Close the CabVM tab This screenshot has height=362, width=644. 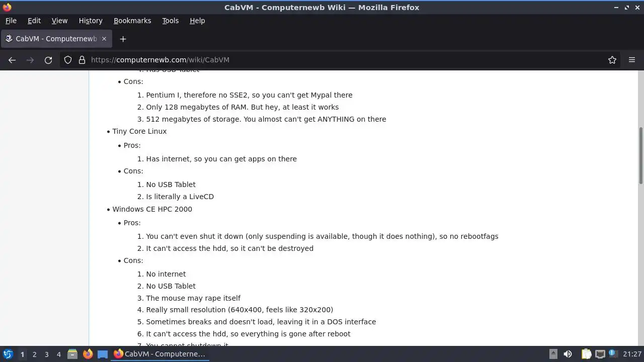click(104, 39)
